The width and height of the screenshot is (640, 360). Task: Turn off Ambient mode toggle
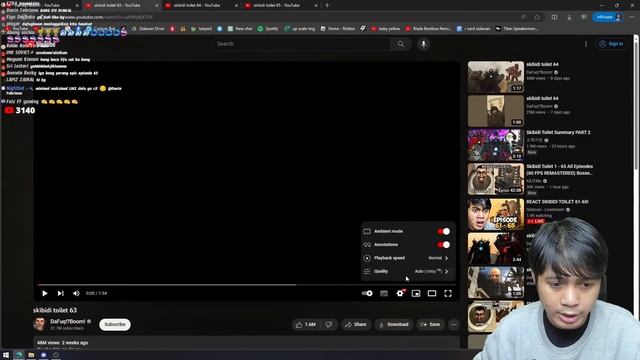coord(444,231)
